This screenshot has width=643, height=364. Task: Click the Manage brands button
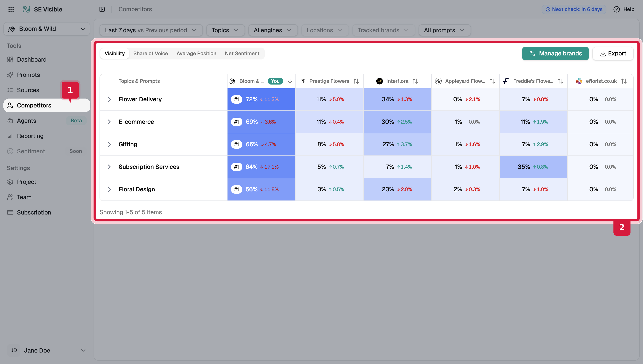click(x=555, y=54)
